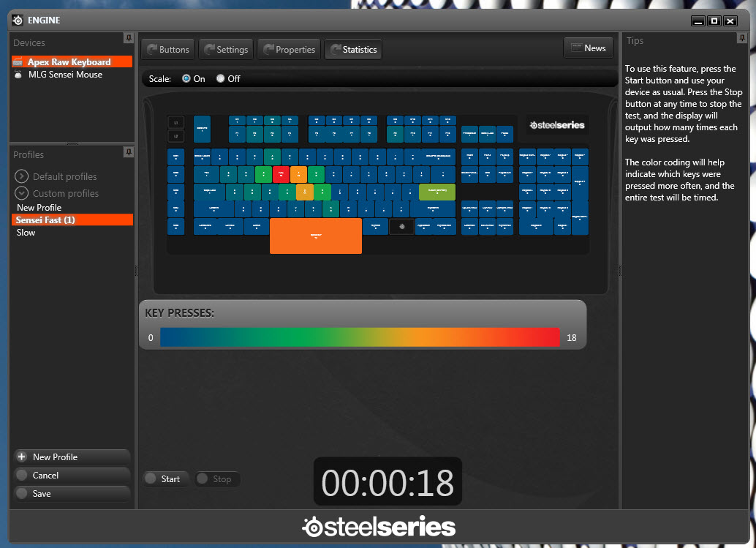Select the 'New Profile' entry in profiles list
Image resolution: width=756 pixels, height=548 pixels.
pyautogui.click(x=39, y=208)
